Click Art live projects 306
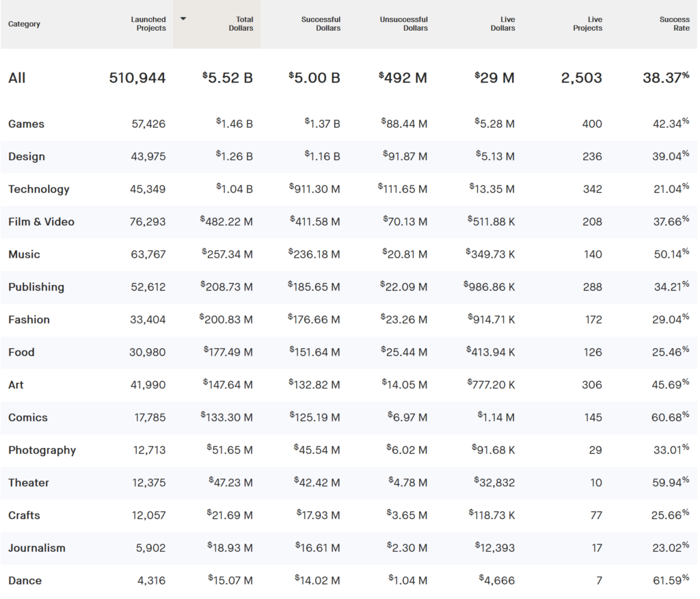The width and height of the screenshot is (700, 599). click(x=592, y=385)
